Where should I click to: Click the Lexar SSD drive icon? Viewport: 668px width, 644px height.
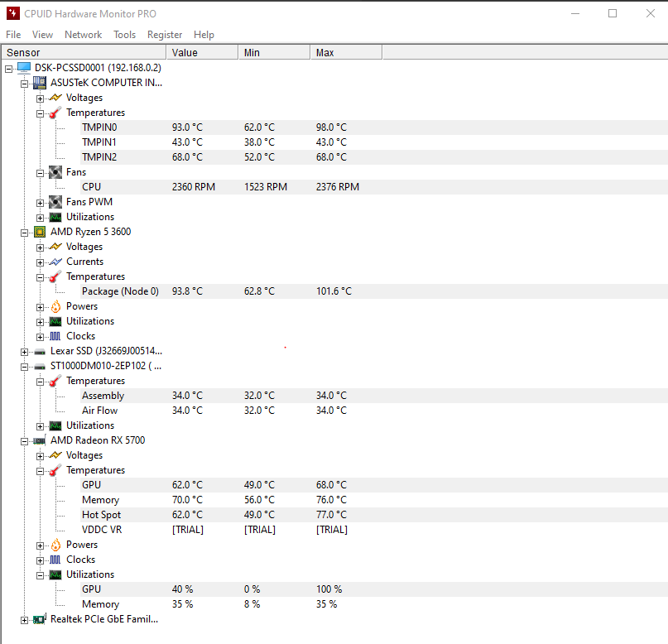click(40, 352)
